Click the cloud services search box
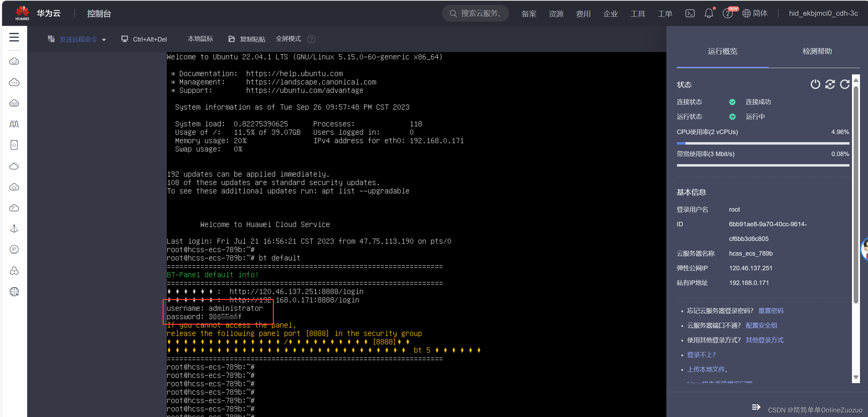Viewport: 868px width, 417px height. 475,13
